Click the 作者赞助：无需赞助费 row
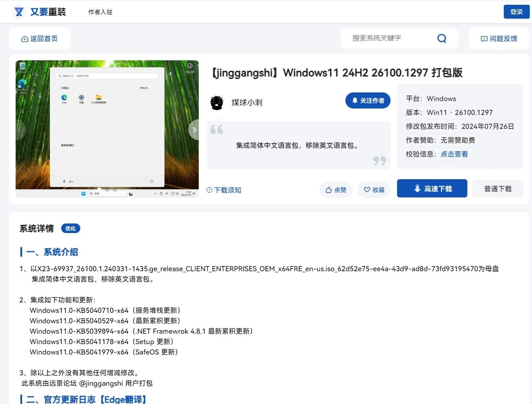Viewport: 532px width, 404px height. pos(460,140)
